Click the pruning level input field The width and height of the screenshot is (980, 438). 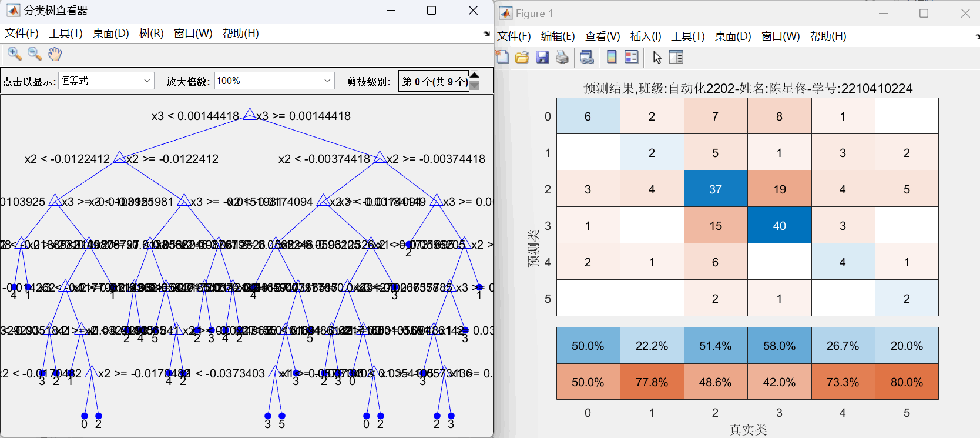click(434, 81)
